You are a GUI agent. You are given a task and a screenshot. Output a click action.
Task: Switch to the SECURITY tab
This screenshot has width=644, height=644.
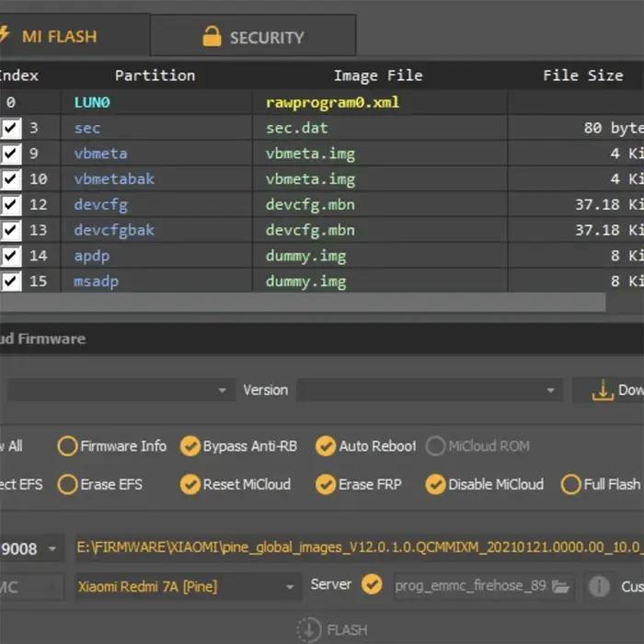pyautogui.click(x=253, y=35)
